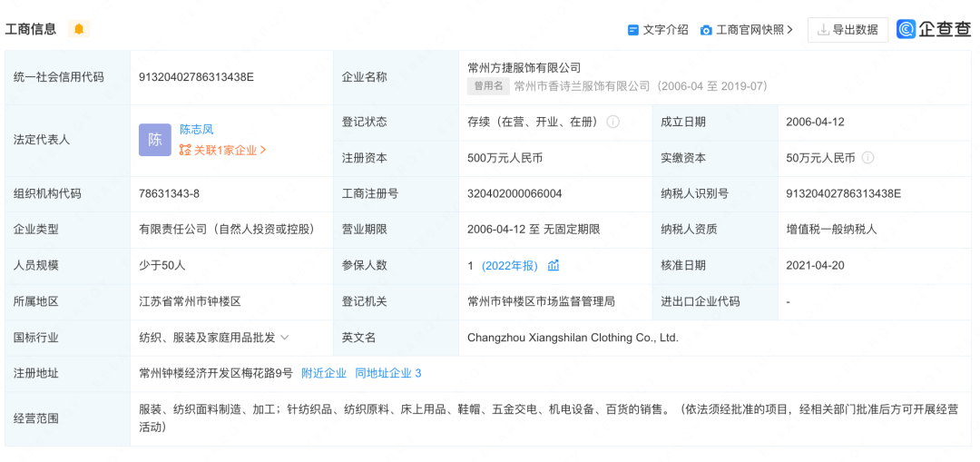Open 同地址企业 3 link
The height and width of the screenshot is (462, 980).
(x=388, y=373)
